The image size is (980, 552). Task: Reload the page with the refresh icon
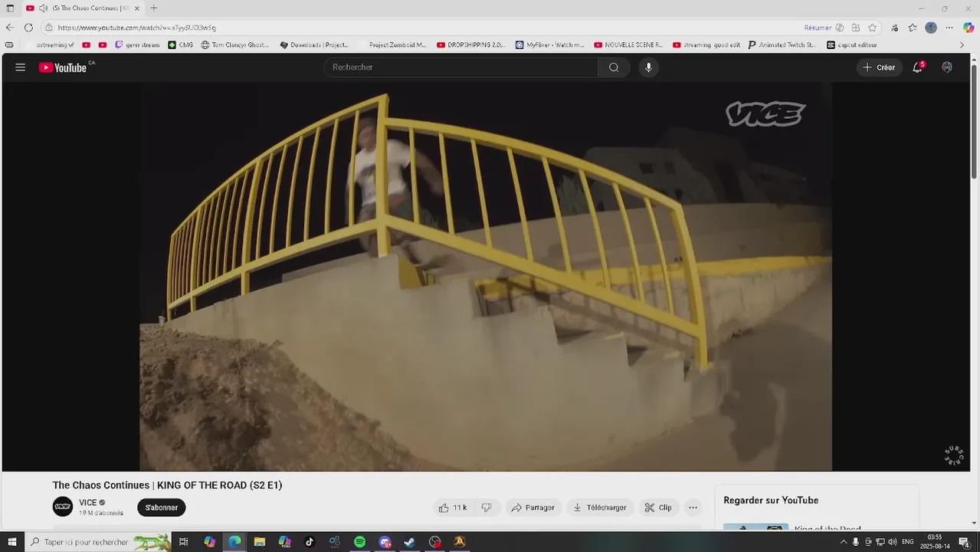(28, 28)
